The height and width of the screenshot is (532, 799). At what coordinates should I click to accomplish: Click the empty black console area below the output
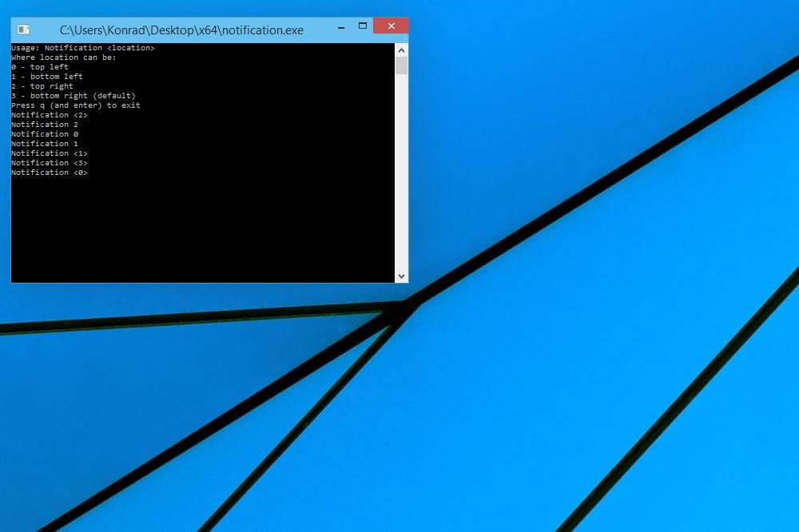point(203,229)
